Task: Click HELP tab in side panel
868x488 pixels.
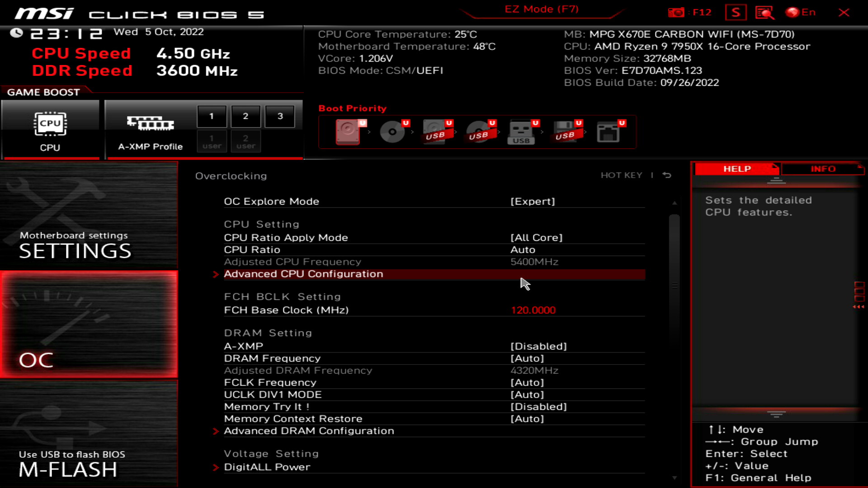Action: (737, 169)
